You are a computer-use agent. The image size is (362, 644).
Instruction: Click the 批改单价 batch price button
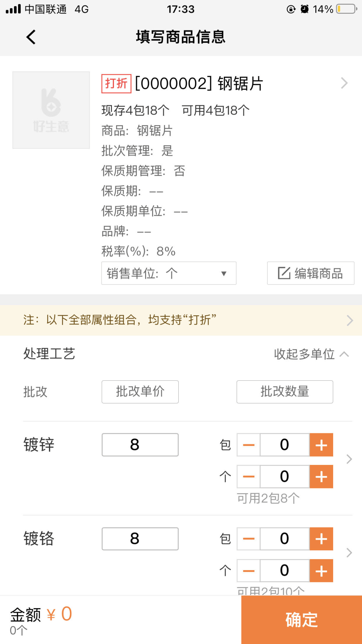pos(140,392)
